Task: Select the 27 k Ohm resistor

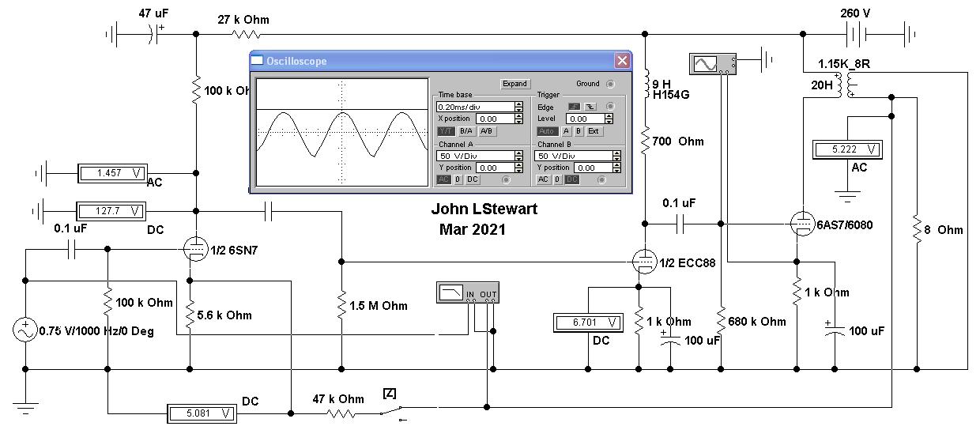Action: tap(245, 34)
